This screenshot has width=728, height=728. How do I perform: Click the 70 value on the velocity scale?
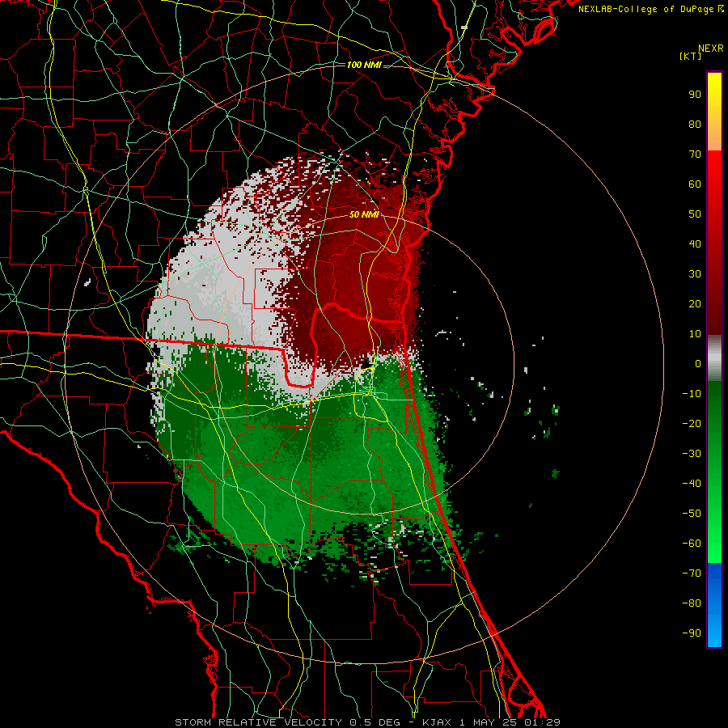695,154
